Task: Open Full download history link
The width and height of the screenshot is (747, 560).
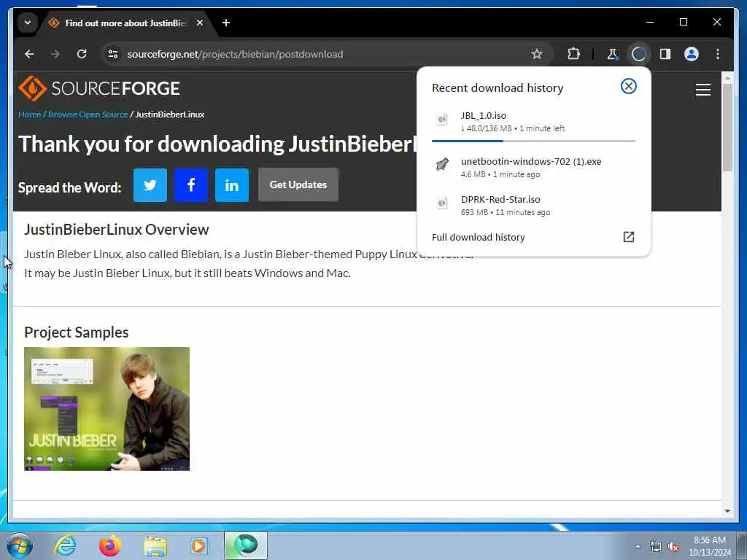Action: point(479,237)
